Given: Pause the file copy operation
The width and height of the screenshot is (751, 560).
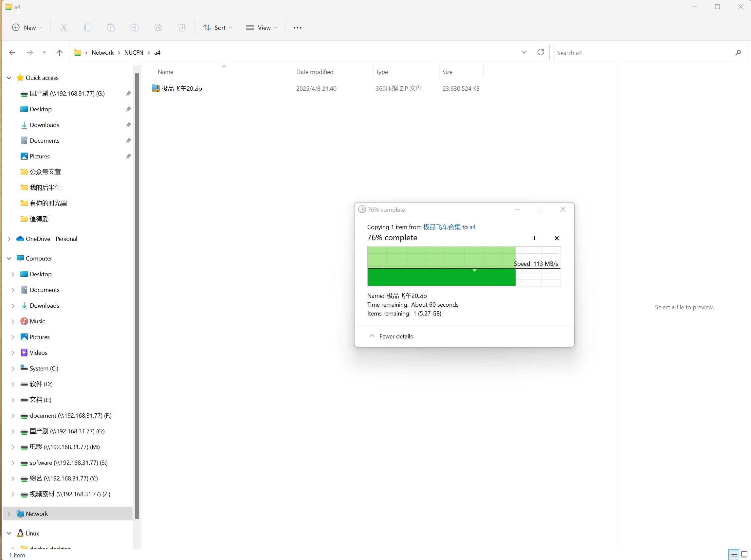Looking at the screenshot, I should [533, 238].
